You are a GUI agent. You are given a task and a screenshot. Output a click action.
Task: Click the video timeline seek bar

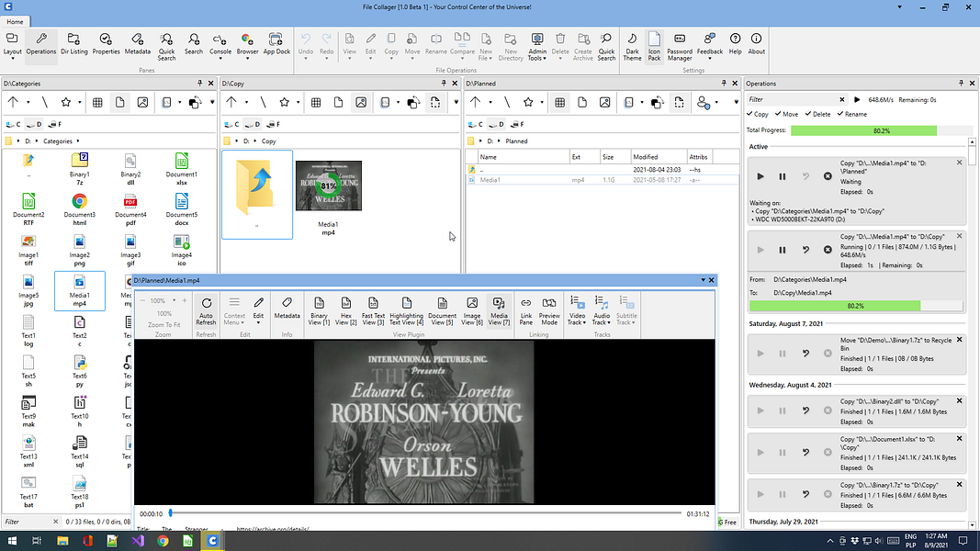(422, 513)
